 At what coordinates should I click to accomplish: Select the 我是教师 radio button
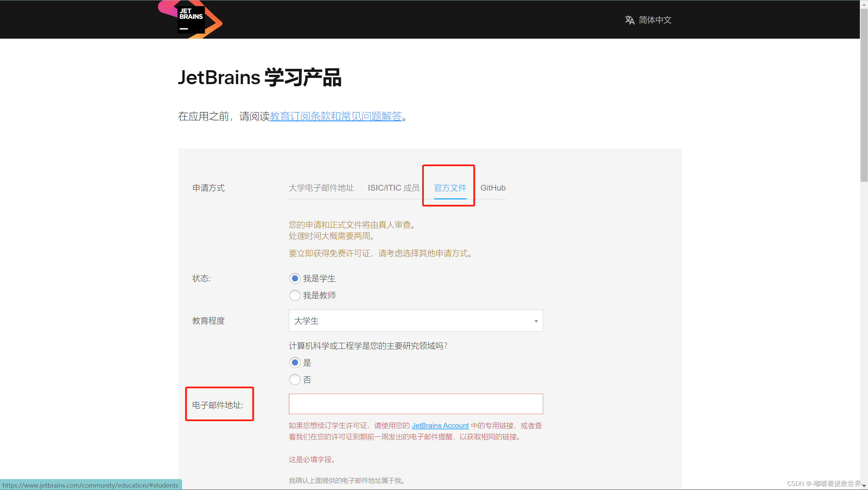point(295,295)
